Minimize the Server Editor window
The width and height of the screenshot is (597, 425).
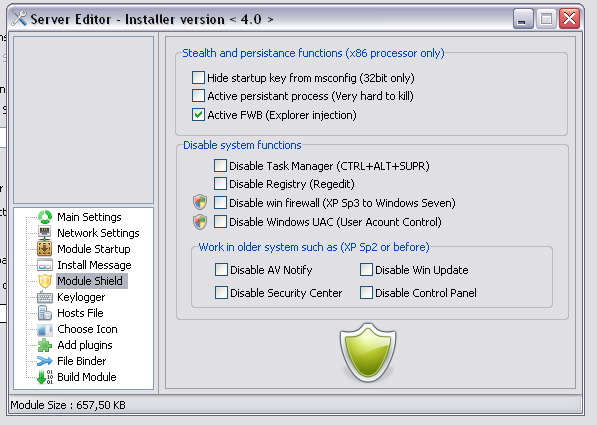[x=523, y=18]
